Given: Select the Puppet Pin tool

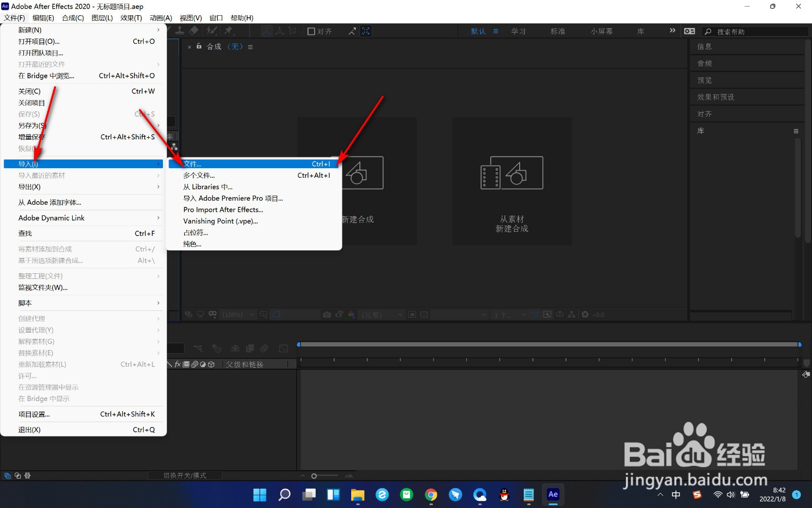Looking at the screenshot, I should pyautogui.click(x=228, y=30).
